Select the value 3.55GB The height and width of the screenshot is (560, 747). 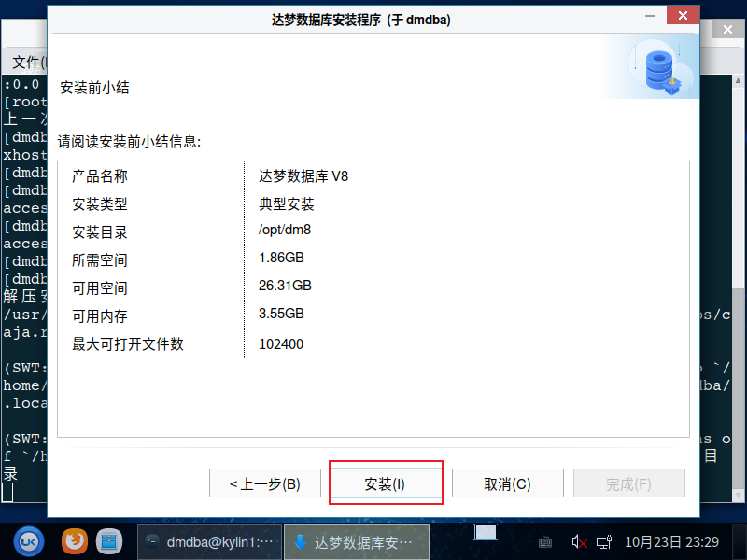(281, 314)
